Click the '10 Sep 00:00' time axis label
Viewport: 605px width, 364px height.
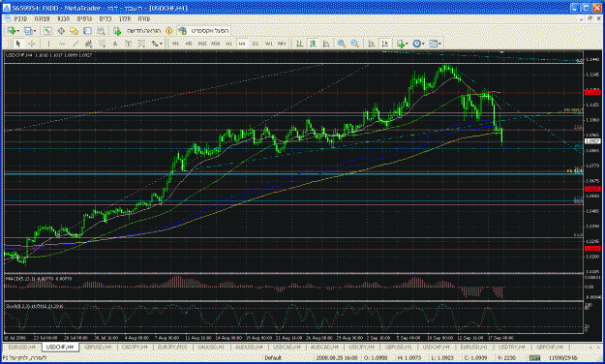point(440,338)
